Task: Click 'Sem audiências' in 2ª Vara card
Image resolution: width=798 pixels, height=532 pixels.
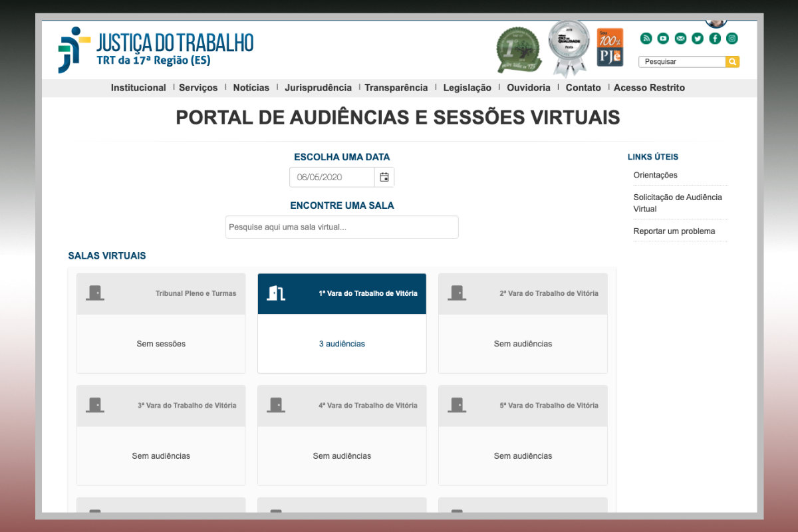Action: point(523,344)
